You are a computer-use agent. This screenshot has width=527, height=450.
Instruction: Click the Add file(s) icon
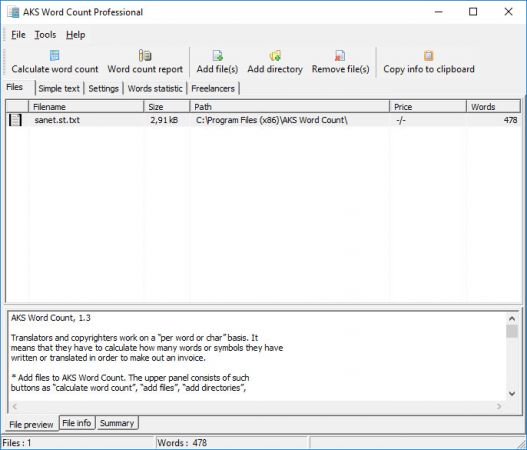click(x=217, y=55)
